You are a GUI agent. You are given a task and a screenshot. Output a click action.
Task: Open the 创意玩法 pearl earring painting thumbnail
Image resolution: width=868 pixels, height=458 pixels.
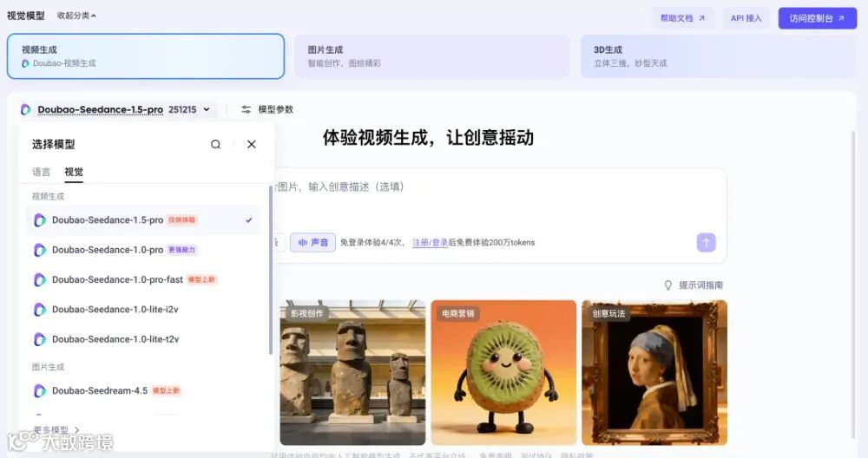tap(654, 372)
